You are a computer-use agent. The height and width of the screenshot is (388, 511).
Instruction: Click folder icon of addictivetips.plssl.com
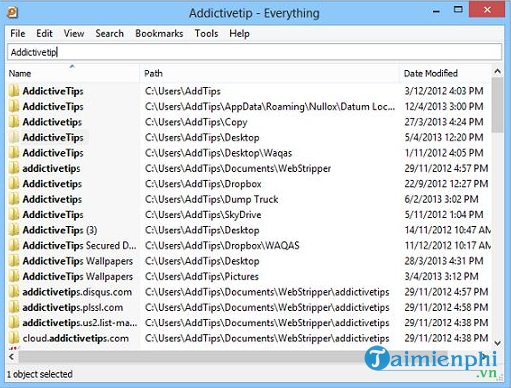coord(14,307)
